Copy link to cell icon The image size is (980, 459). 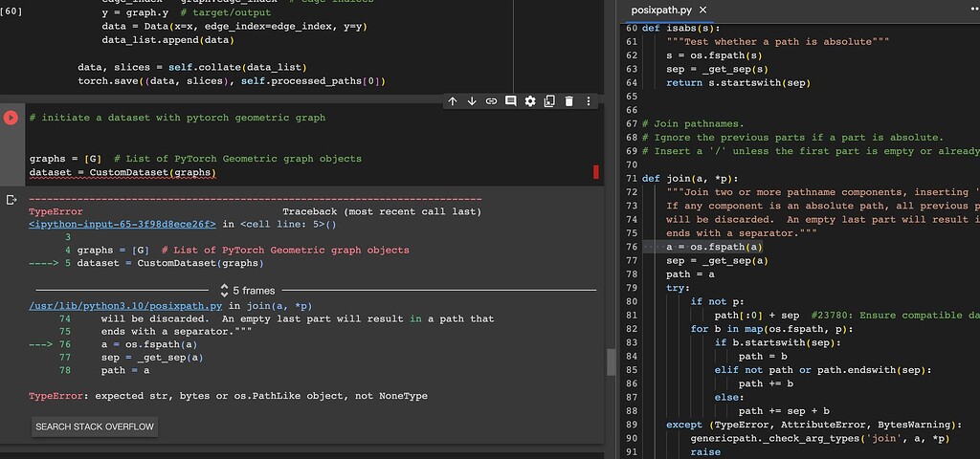[x=491, y=101]
